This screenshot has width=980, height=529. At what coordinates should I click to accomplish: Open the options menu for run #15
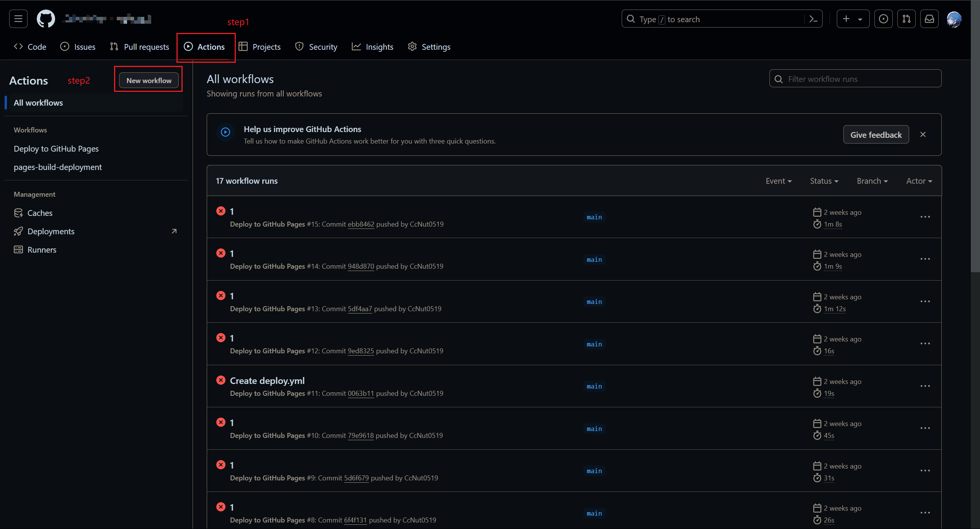925,217
